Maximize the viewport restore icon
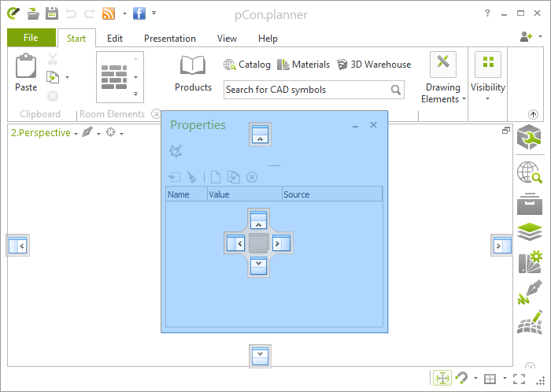This screenshot has width=551, height=392. [506, 131]
